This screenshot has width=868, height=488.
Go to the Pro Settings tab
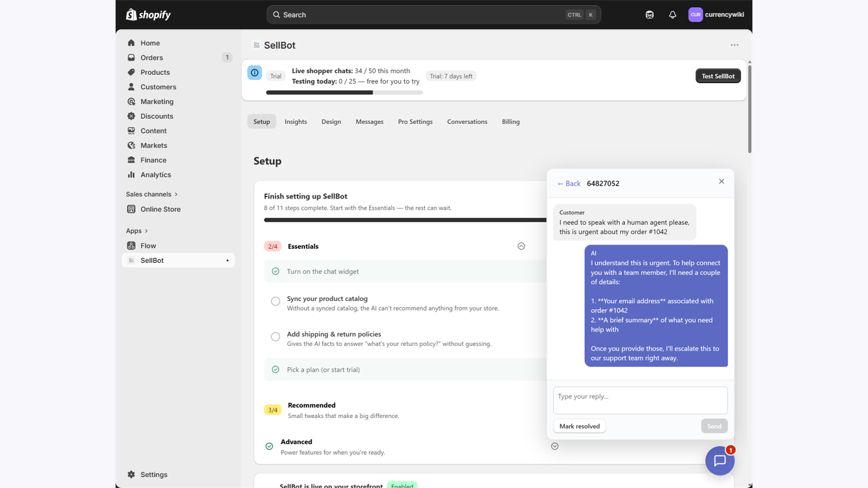[x=415, y=121]
